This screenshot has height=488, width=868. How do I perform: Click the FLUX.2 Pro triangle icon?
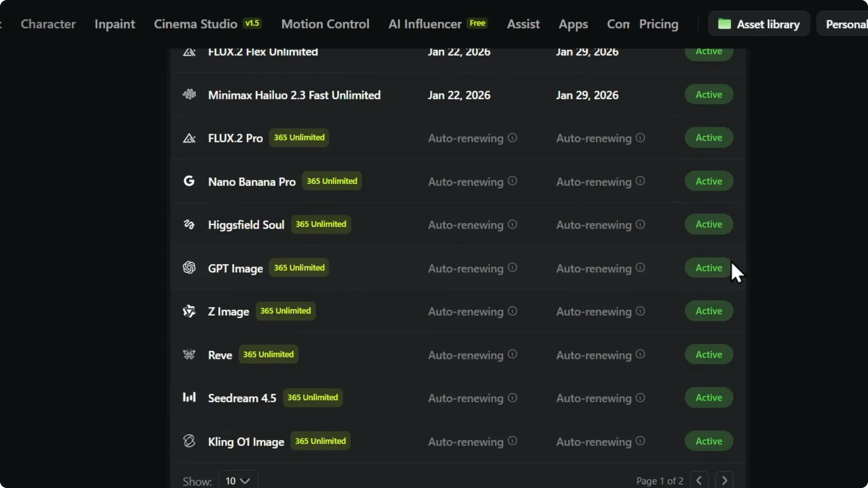click(x=189, y=138)
